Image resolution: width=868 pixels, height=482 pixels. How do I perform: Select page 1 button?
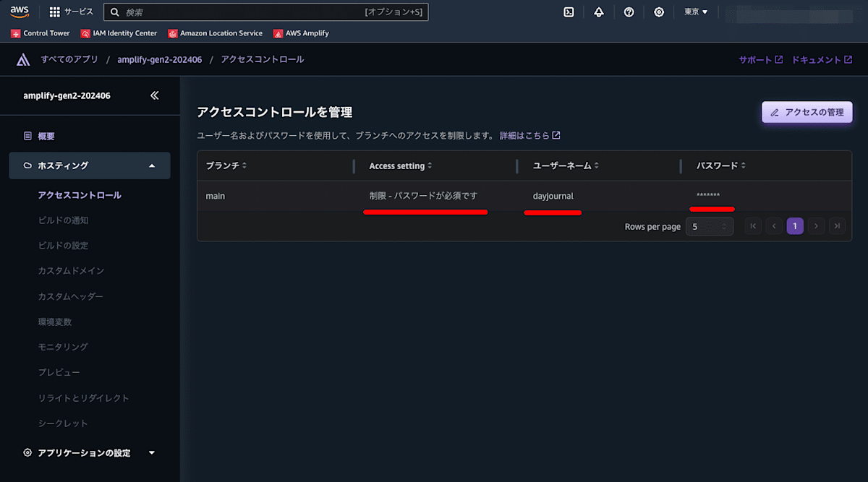pyautogui.click(x=795, y=226)
